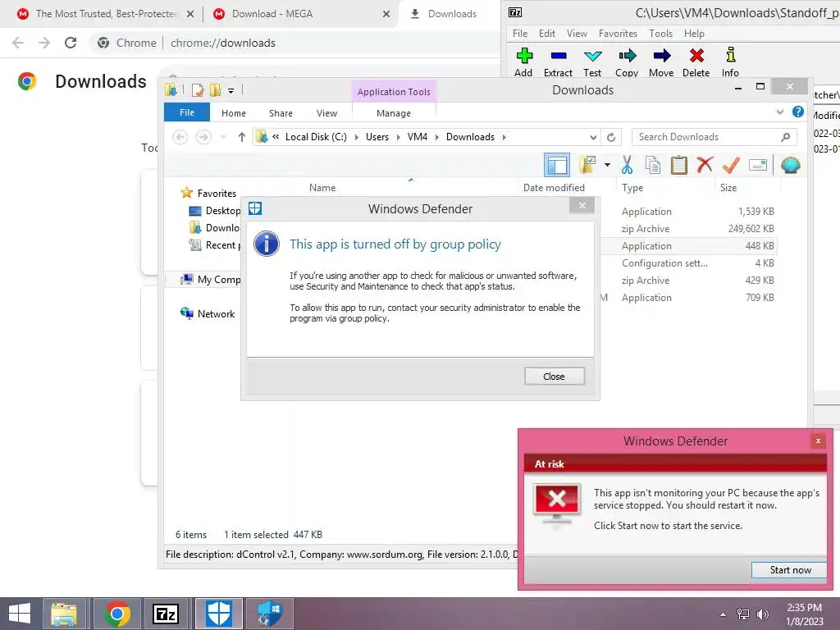Open the Windows Start button
The image size is (840, 630).
coord(20,614)
